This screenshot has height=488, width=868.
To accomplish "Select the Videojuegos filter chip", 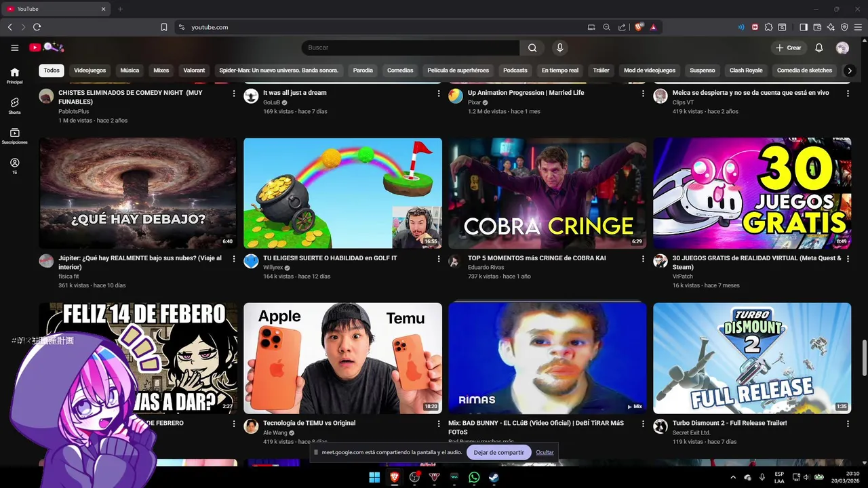I will pos(90,70).
